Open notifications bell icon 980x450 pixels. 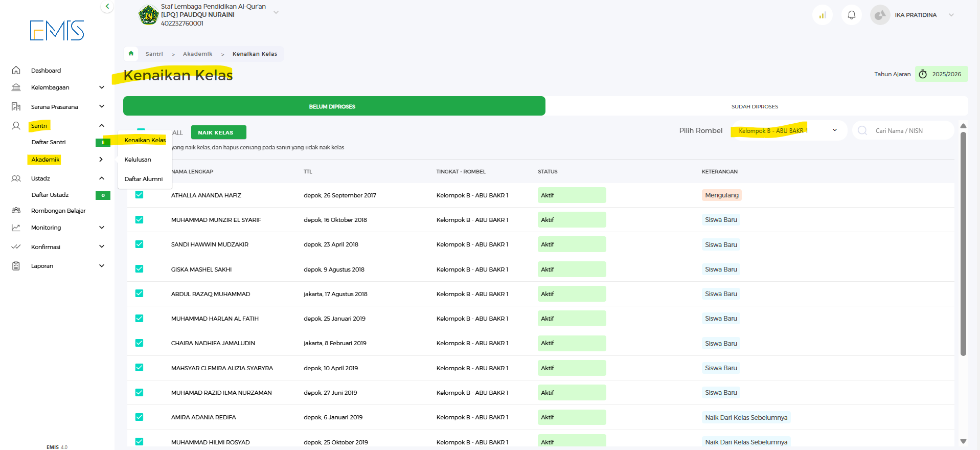852,15
